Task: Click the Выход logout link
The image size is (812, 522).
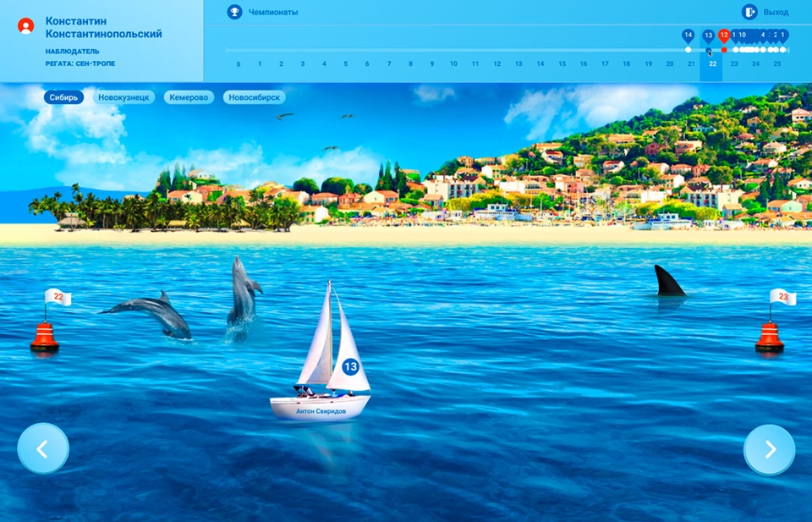Action: pos(776,13)
